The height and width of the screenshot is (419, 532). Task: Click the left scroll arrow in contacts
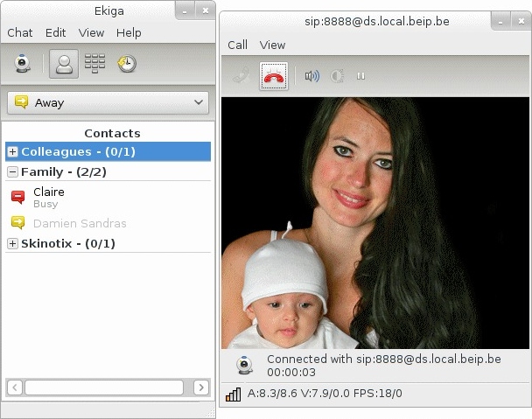point(15,388)
